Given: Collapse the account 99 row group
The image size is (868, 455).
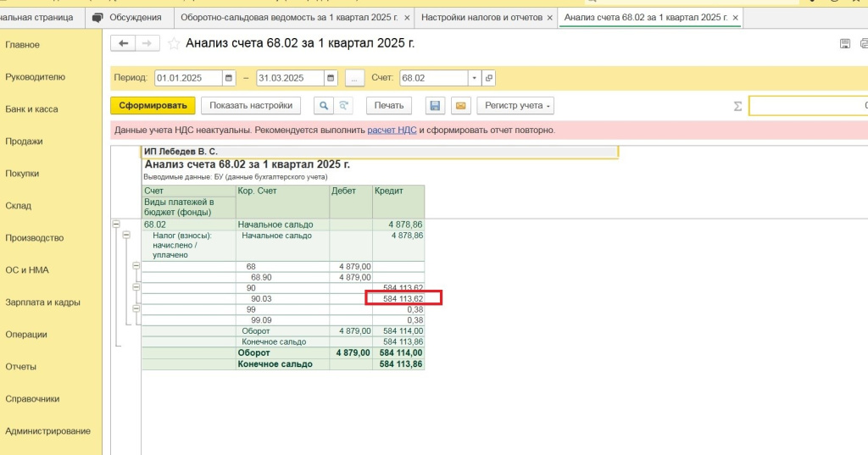Looking at the screenshot, I should click(136, 309).
